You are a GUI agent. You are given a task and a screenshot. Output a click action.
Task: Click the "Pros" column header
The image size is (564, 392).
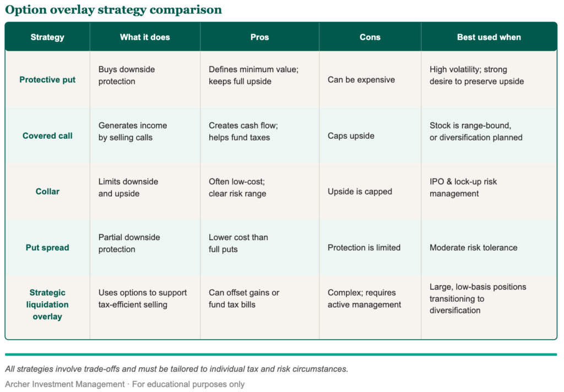pyautogui.click(x=260, y=37)
